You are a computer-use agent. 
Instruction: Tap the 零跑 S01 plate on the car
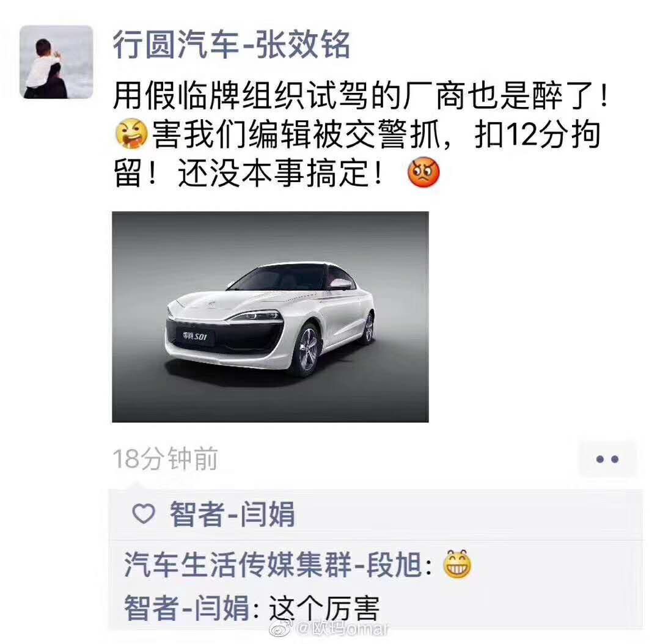point(194,336)
